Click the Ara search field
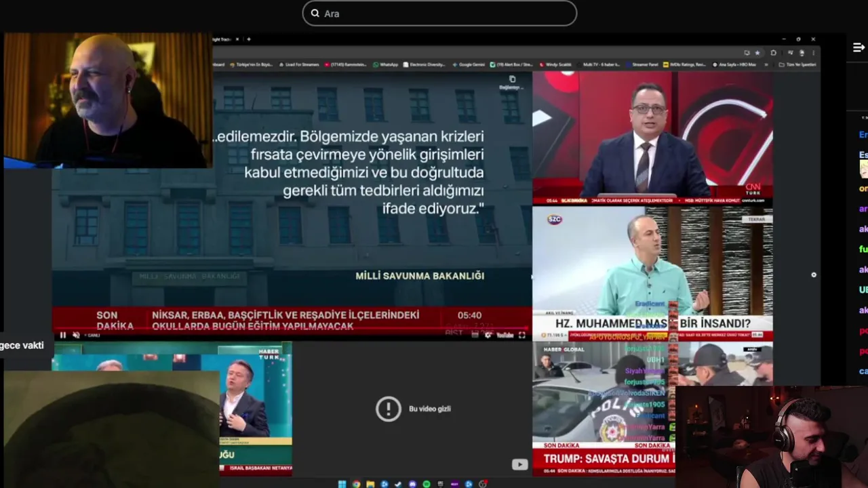The height and width of the screenshot is (488, 868). coord(439,13)
